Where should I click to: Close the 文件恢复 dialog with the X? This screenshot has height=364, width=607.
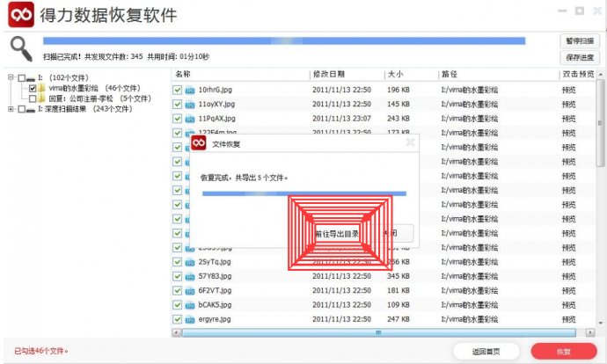[410, 142]
